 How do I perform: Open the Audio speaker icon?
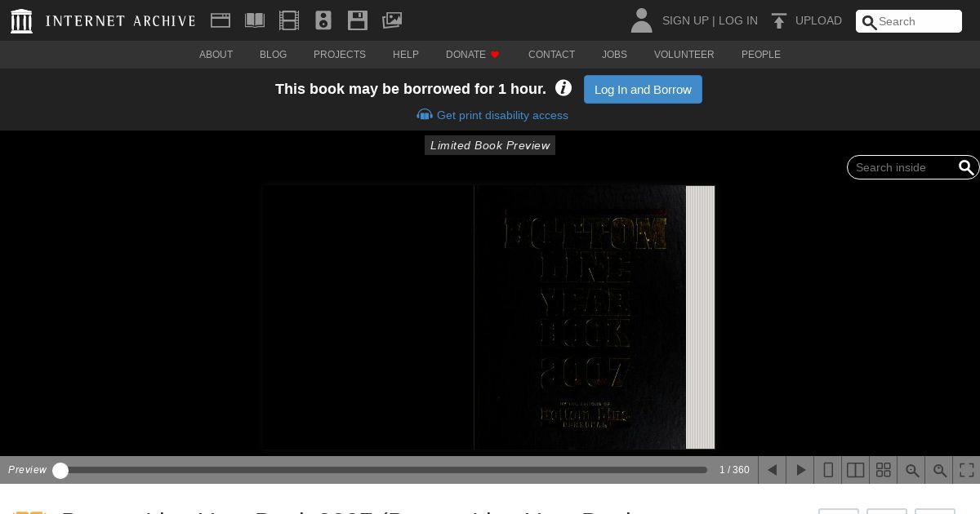click(x=323, y=20)
